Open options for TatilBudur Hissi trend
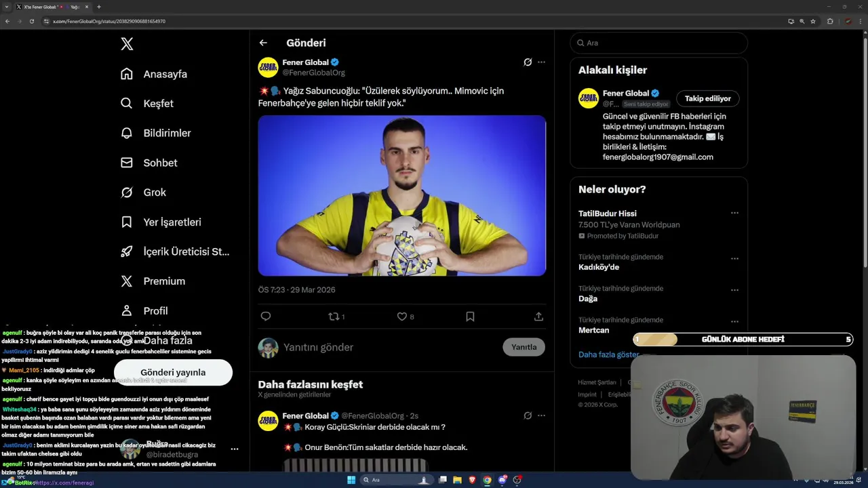 click(734, 213)
